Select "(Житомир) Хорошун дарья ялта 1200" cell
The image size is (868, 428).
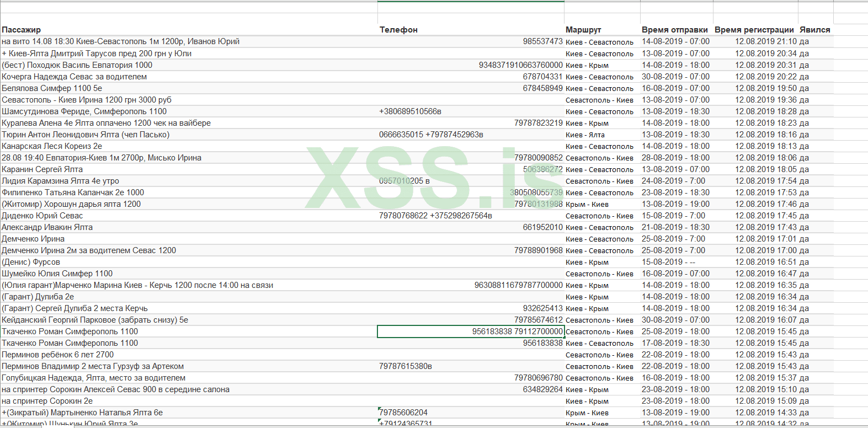71,204
